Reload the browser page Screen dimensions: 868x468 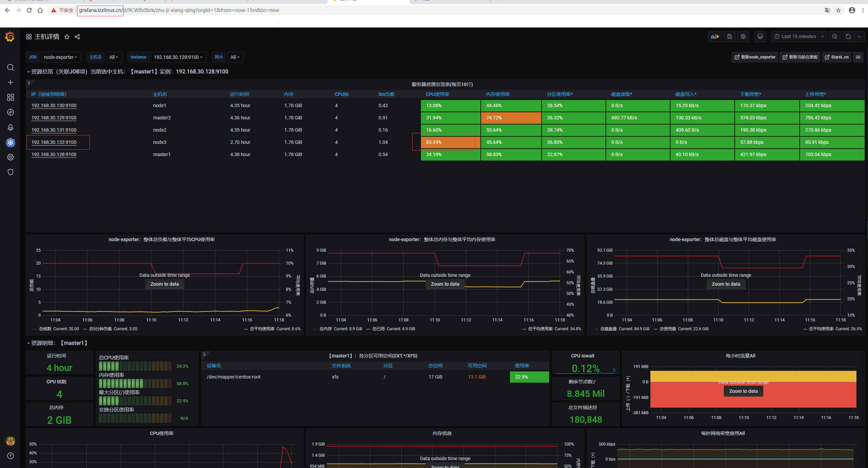[29, 10]
